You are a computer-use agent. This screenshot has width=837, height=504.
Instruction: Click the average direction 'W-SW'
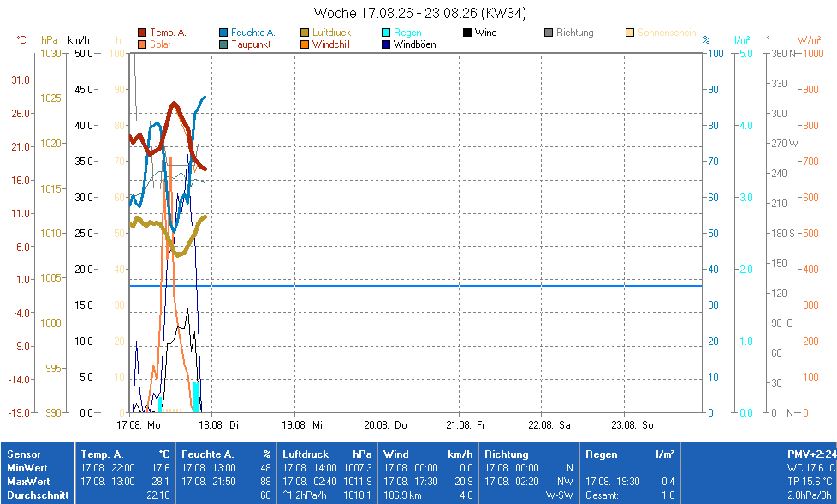pos(560,495)
